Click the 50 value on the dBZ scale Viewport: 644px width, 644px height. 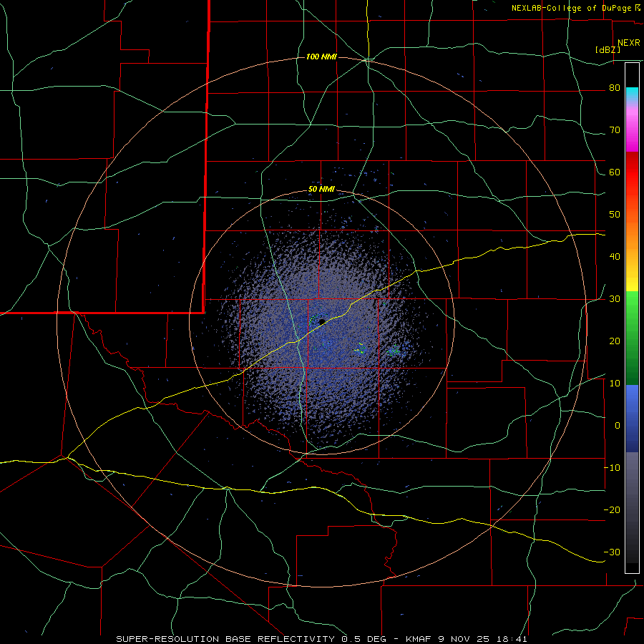click(x=615, y=215)
